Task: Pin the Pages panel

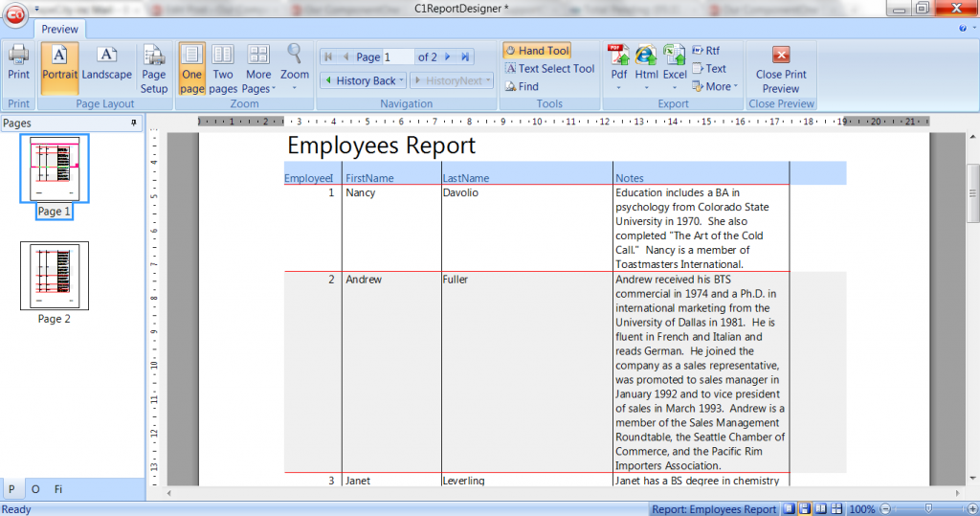Action: [133, 123]
